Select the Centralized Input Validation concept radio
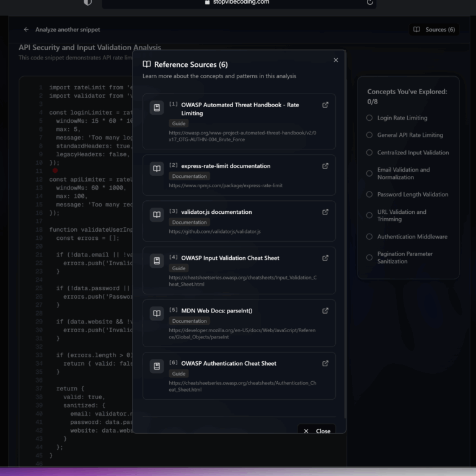Viewport: 476px width, 476px height. [369, 152]
